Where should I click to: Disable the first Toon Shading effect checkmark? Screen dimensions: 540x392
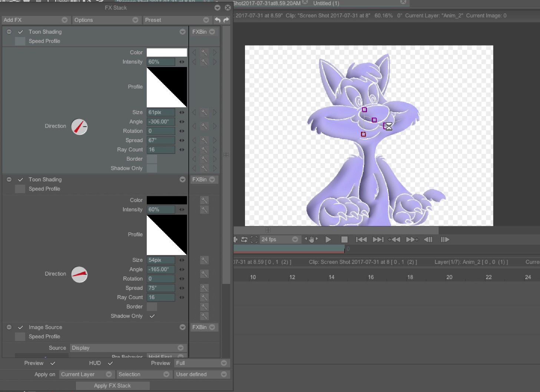tap(20, 32)
